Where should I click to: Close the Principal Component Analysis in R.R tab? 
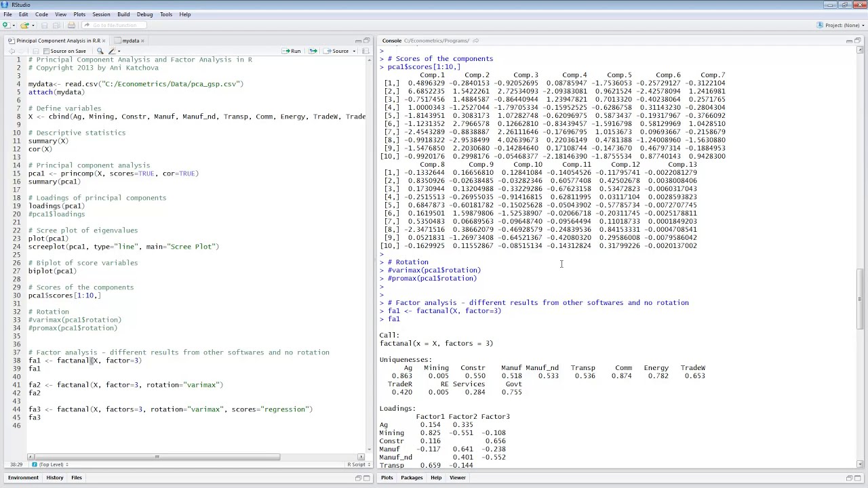[104, 41]
